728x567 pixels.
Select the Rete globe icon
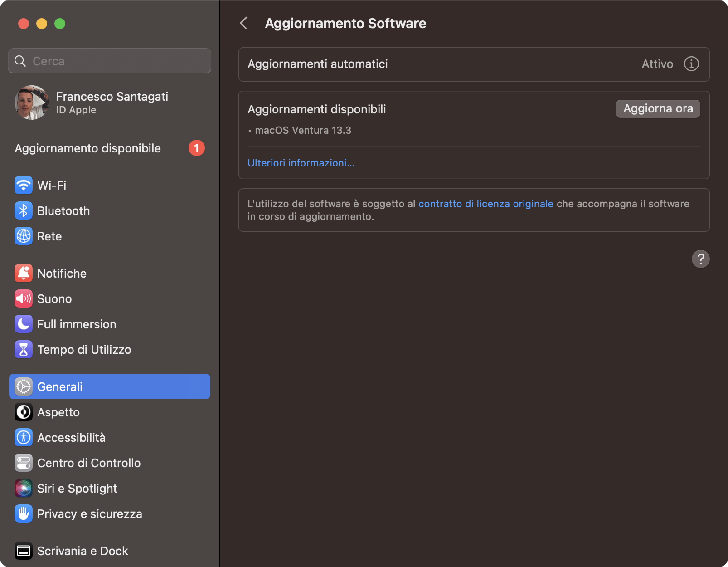coord(24,236)
